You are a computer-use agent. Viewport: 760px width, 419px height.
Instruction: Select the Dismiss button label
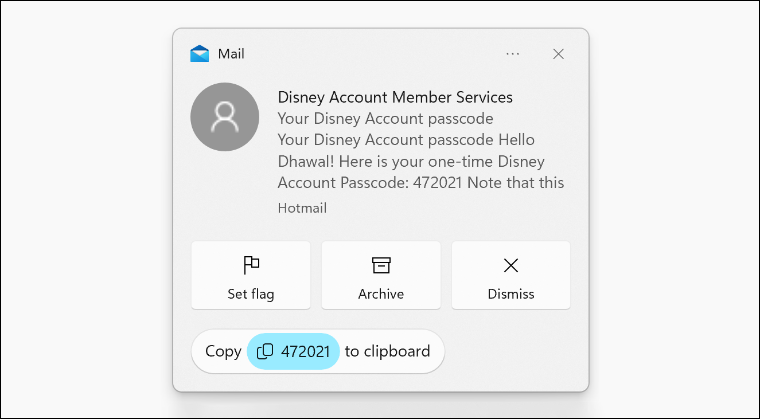pyautogui.click(x=511, y=294)
